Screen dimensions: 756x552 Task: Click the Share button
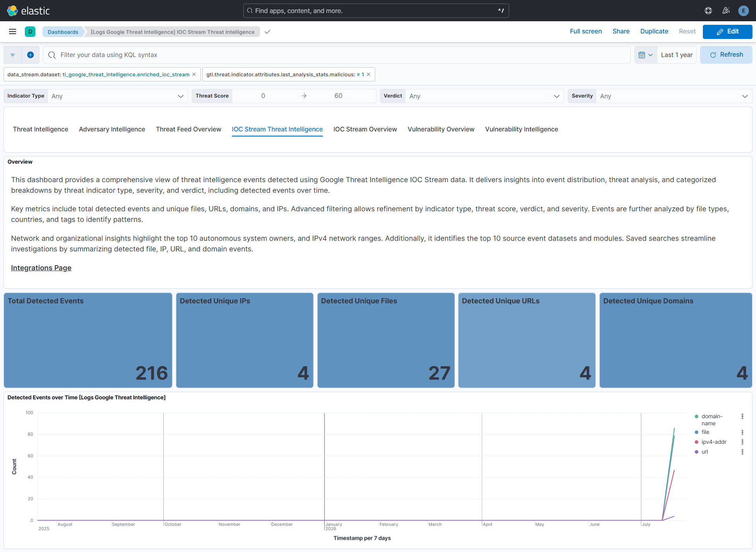coord(621,31)
